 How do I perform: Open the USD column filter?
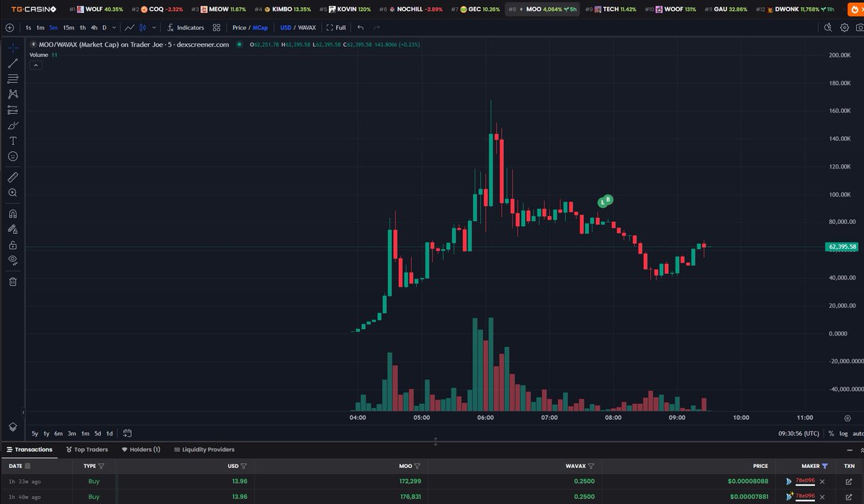point(243,467)
